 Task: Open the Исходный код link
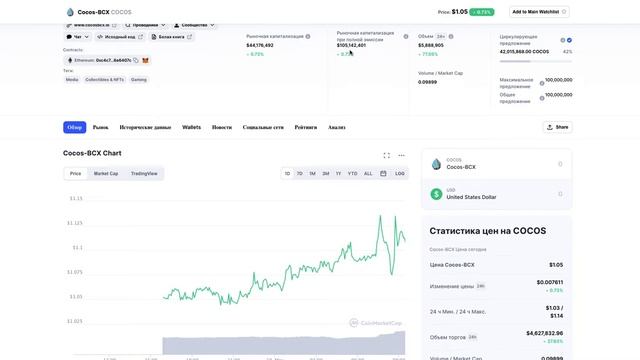pos(119,37)
